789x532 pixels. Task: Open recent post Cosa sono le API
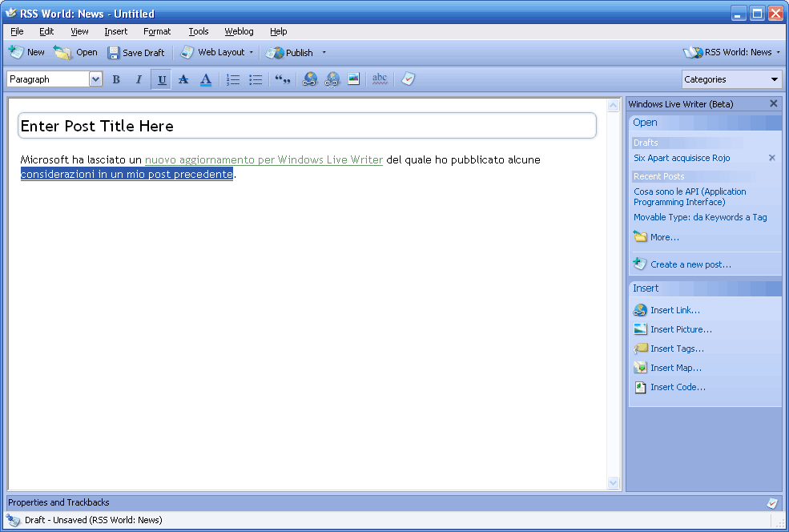(x=690, y=197)
